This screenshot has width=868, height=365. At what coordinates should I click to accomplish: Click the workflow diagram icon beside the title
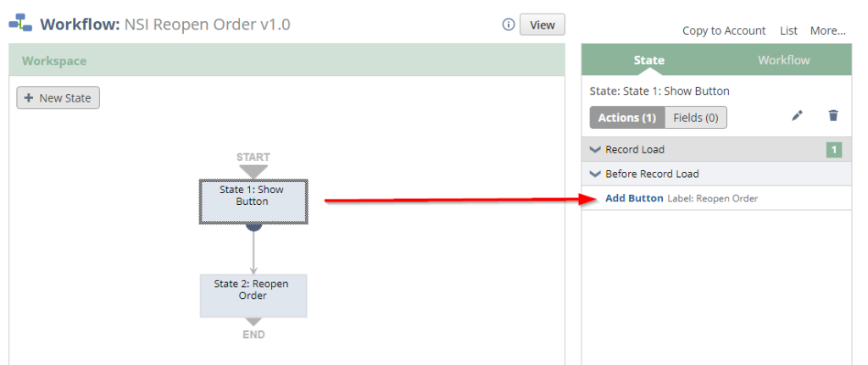coord(20,23)
